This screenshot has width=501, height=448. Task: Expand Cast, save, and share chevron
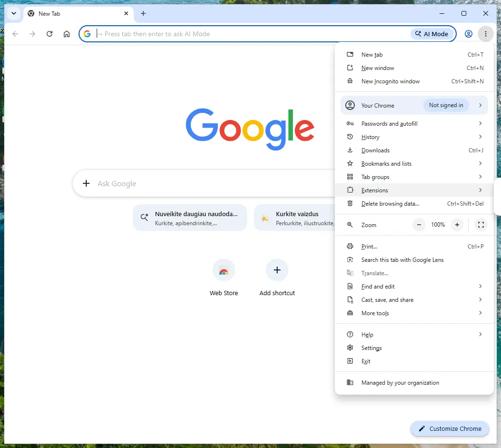point(480,299)
